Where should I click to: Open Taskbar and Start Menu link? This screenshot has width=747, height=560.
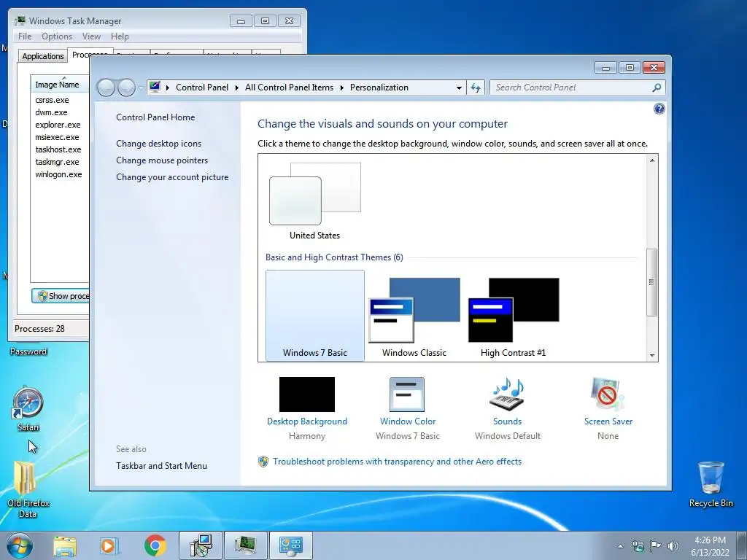pos(161,466)
